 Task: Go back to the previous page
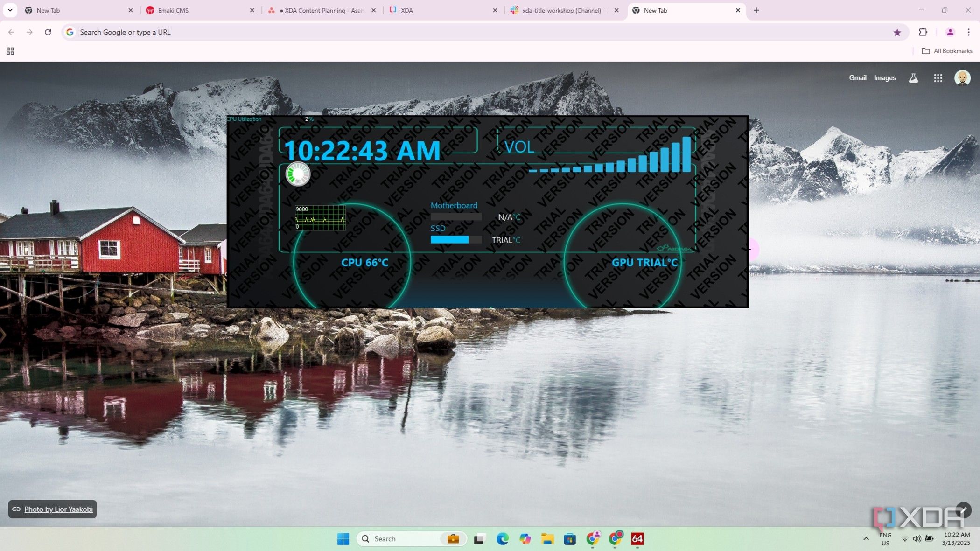click(x=11, y=32)
